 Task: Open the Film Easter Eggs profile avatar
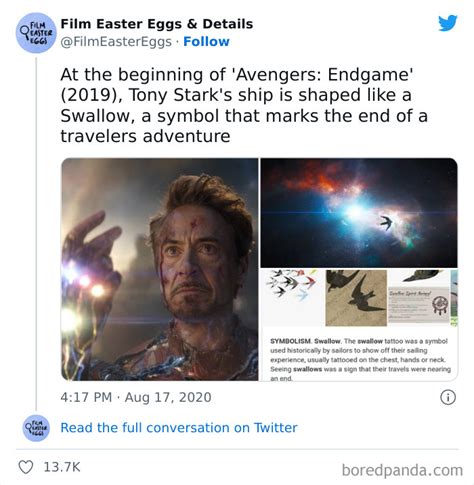36,33
